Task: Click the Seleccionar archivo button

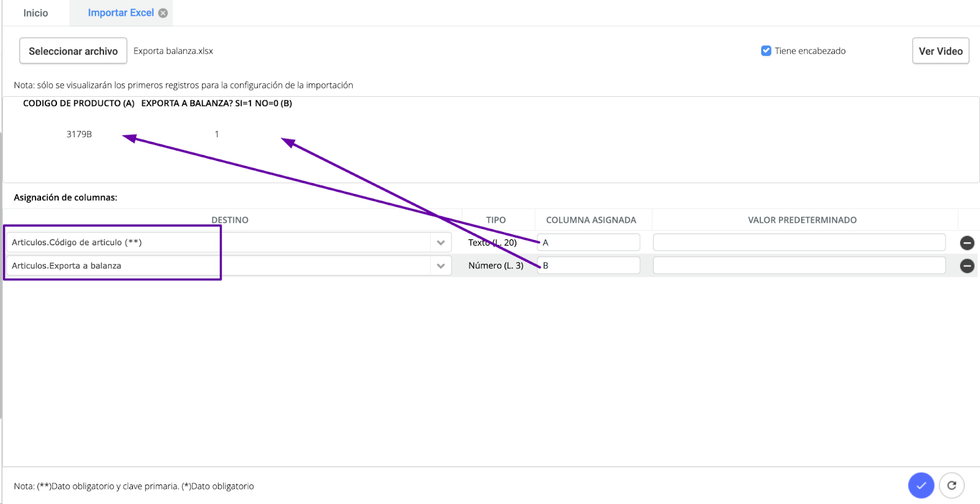Action: pos(73,51)
